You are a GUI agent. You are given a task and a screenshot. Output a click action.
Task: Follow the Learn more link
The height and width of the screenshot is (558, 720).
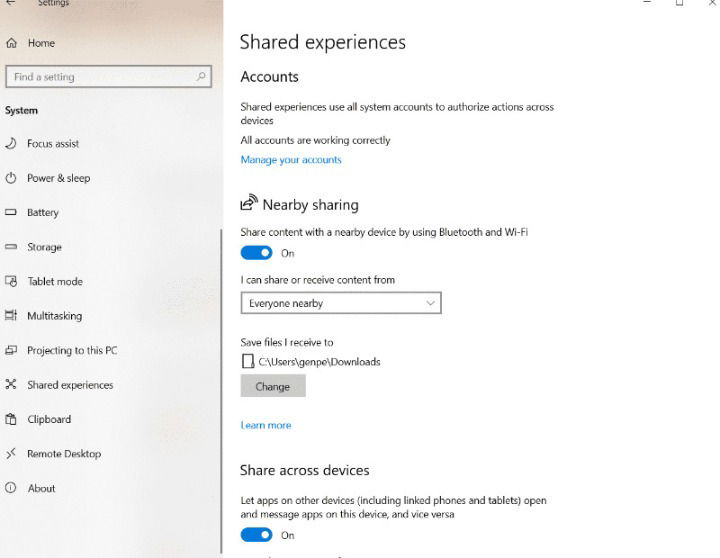coord(266,425)
